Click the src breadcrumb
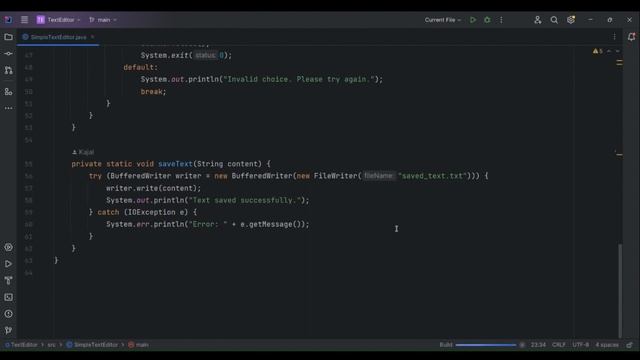 [x=51, y=344]
